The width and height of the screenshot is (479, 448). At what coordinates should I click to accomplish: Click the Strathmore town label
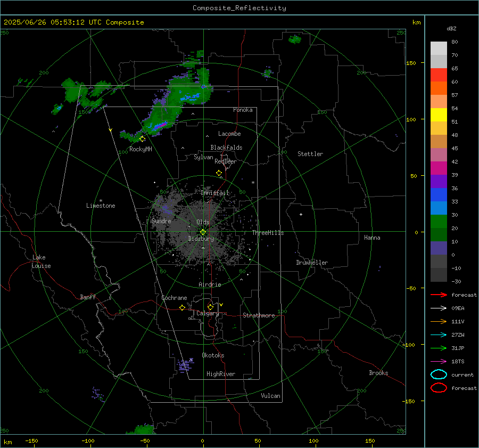259,315
